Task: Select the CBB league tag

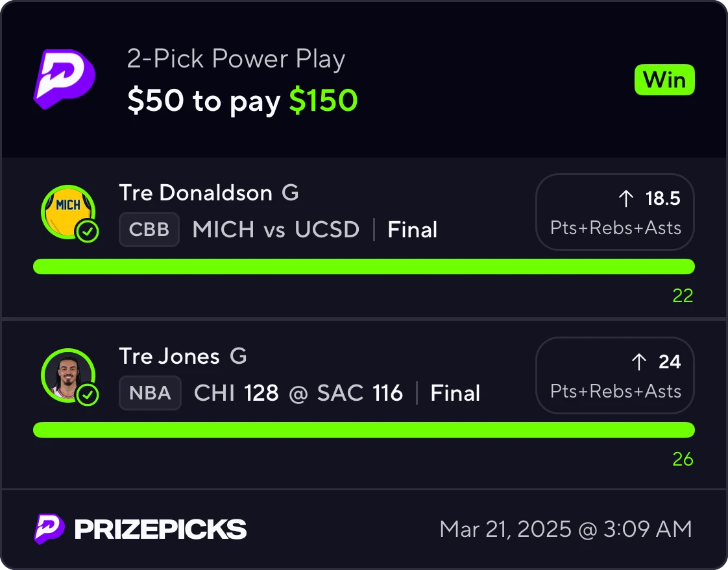Action: tap(149, 230)
